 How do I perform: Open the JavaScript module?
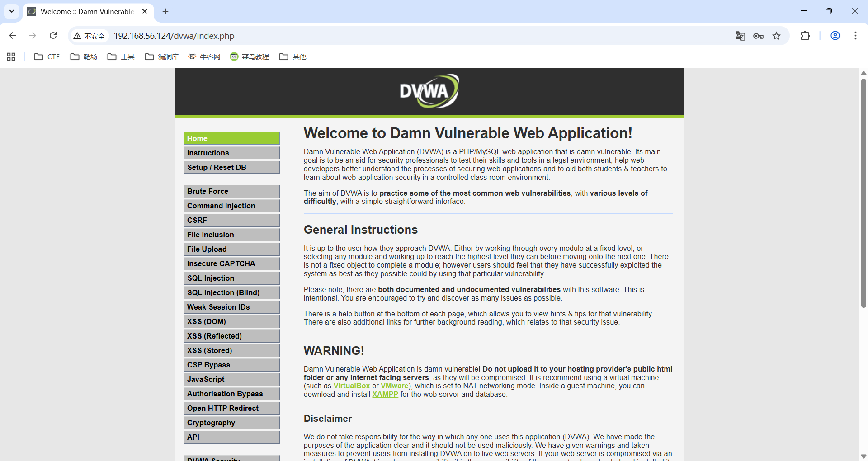coord(232,379)
